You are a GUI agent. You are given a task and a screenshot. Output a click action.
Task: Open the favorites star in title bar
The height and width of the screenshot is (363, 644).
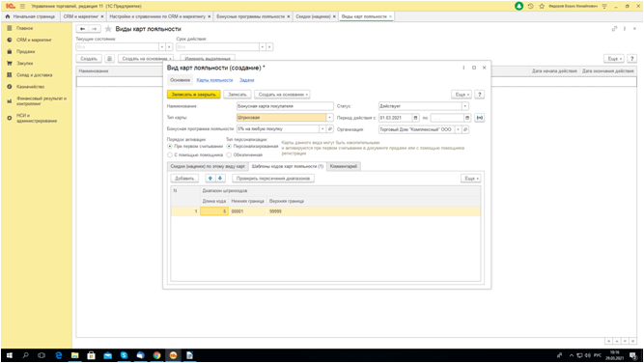[x=542, y=6]
